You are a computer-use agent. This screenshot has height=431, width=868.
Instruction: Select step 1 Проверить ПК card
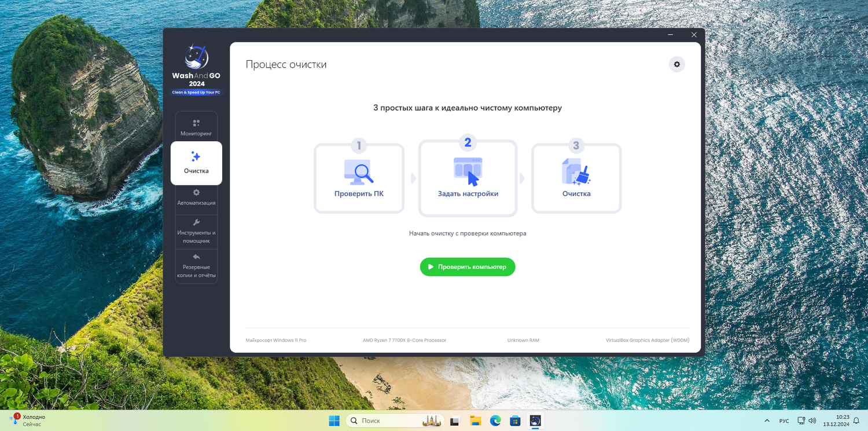[359, 178]
